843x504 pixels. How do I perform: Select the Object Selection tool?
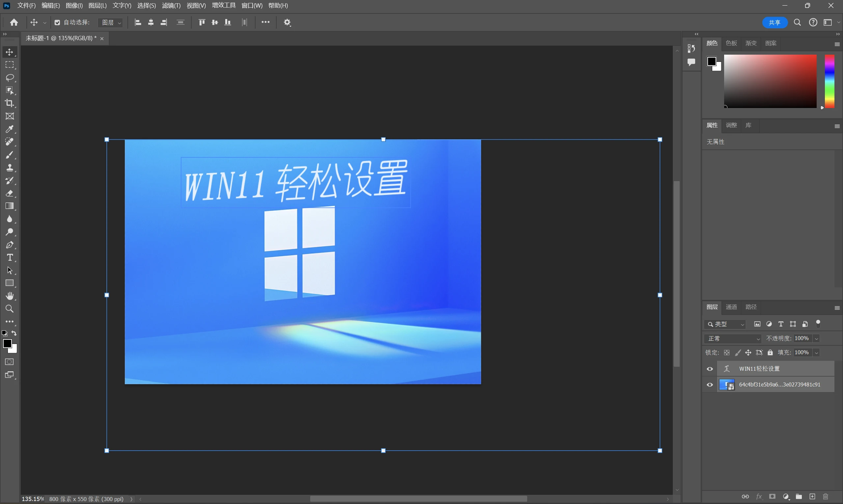(10, 91)
